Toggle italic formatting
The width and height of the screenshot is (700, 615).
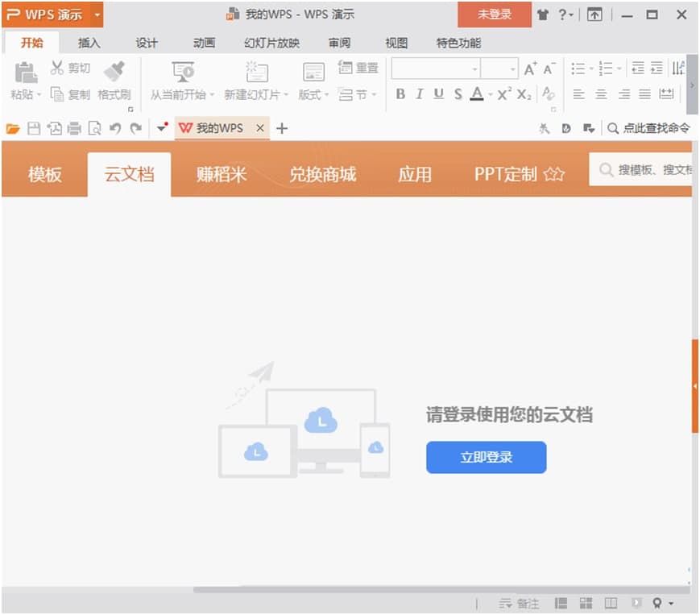click(419, 93)
